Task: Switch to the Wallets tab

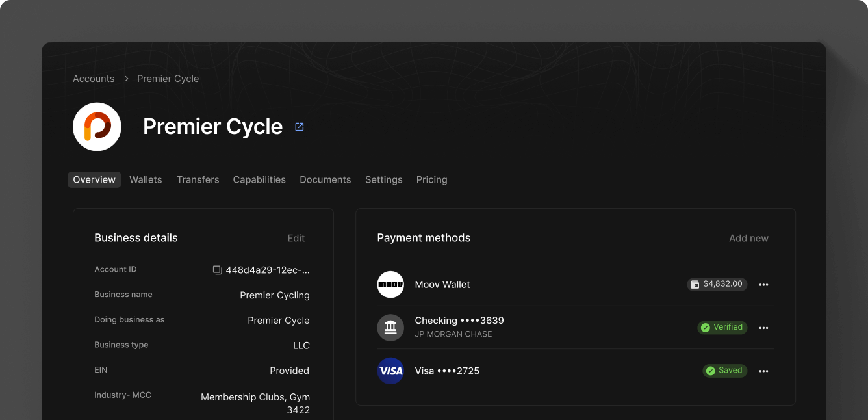Action: click(x=146, y=179)
